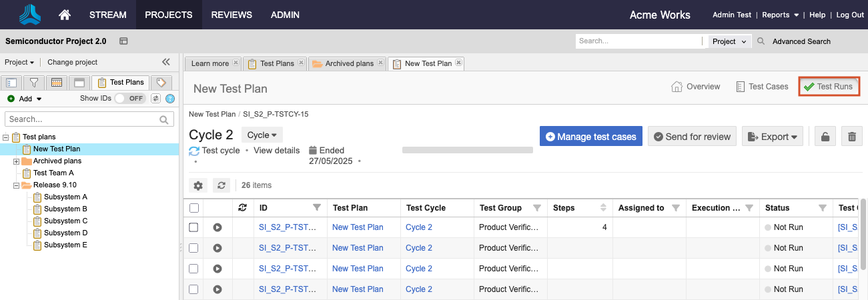Expand the Archived plans tree node
Viewport: 868px width, 300px height.
pos(17,161)
